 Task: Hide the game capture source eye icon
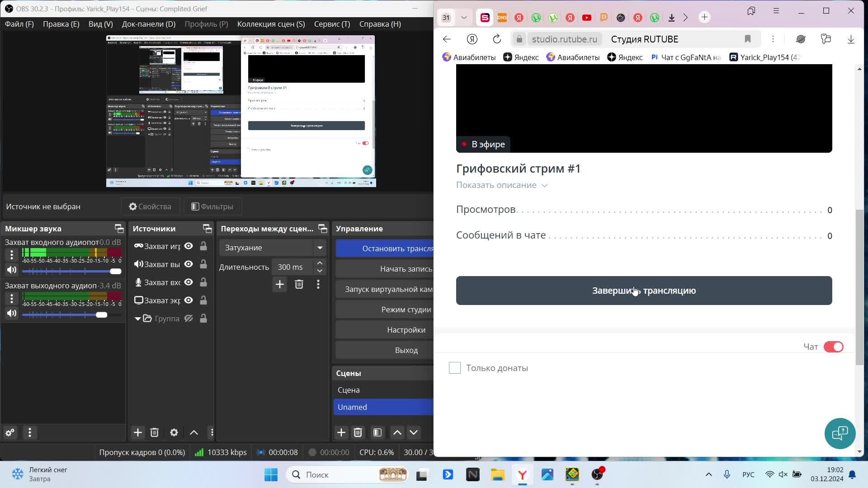189,246
